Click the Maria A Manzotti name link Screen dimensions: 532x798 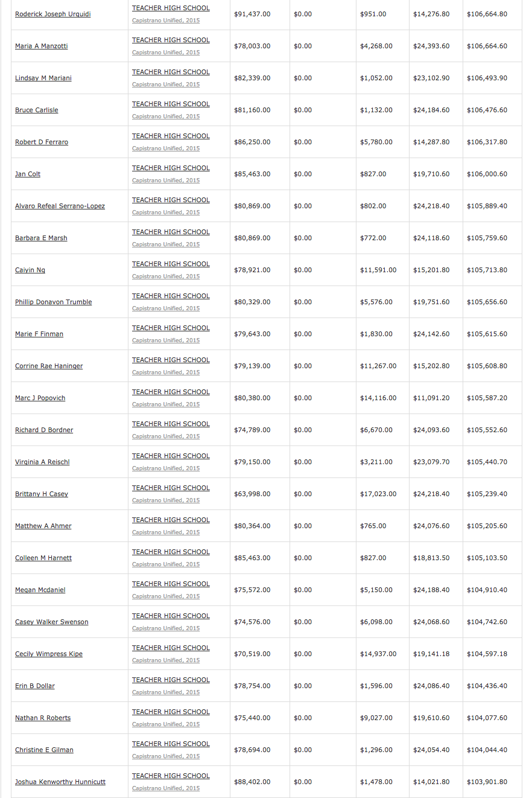tap(41, 46)
